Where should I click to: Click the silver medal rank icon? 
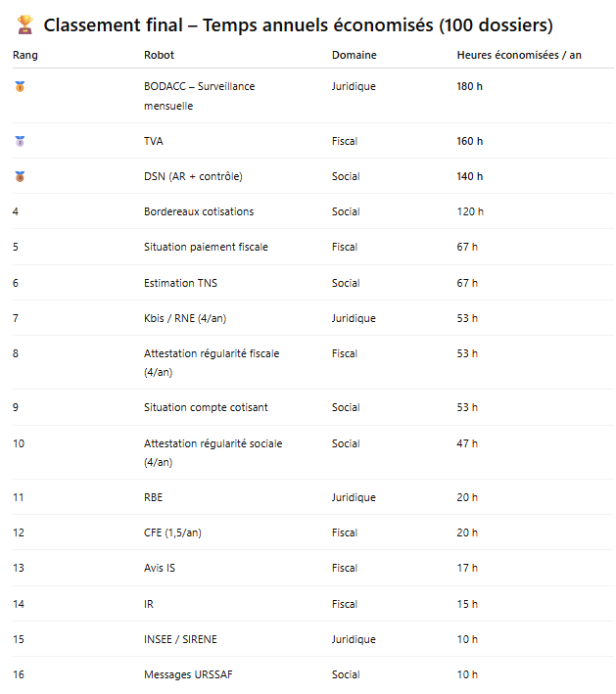click(20, 142)
